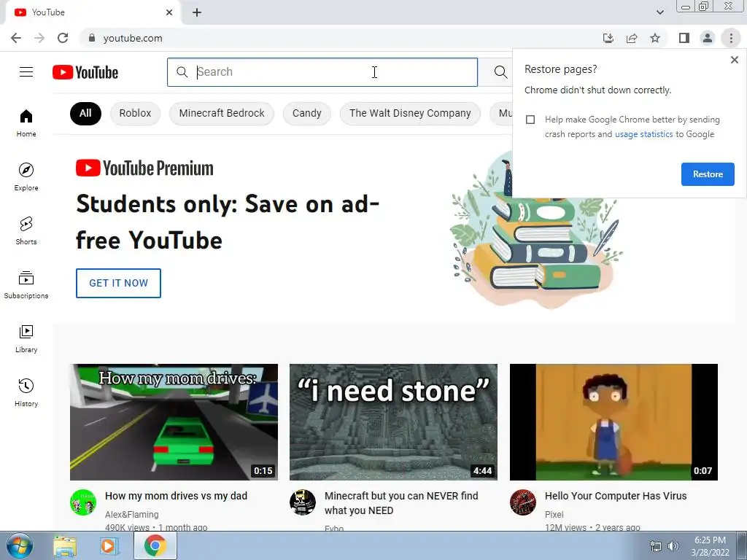Viewport: 747px width, 560px height.
Task: Click the network tray icon
Action: tap(656, 546)
